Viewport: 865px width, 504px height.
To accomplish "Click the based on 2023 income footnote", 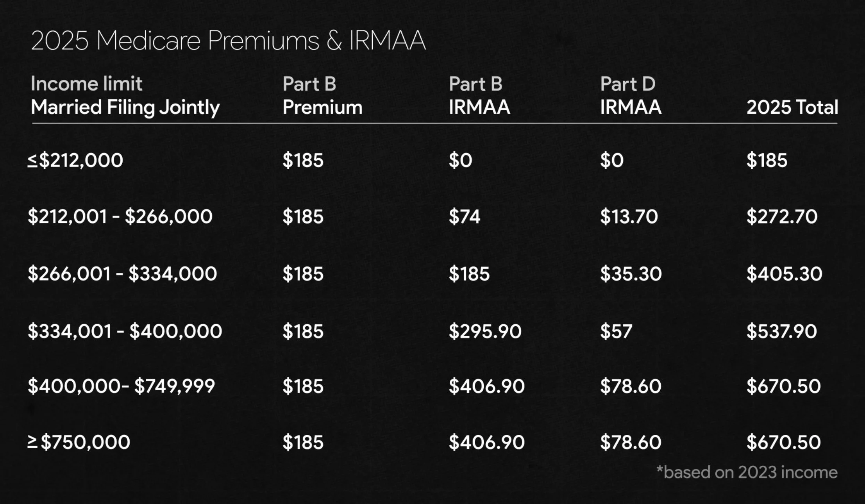I will point(747,472).
